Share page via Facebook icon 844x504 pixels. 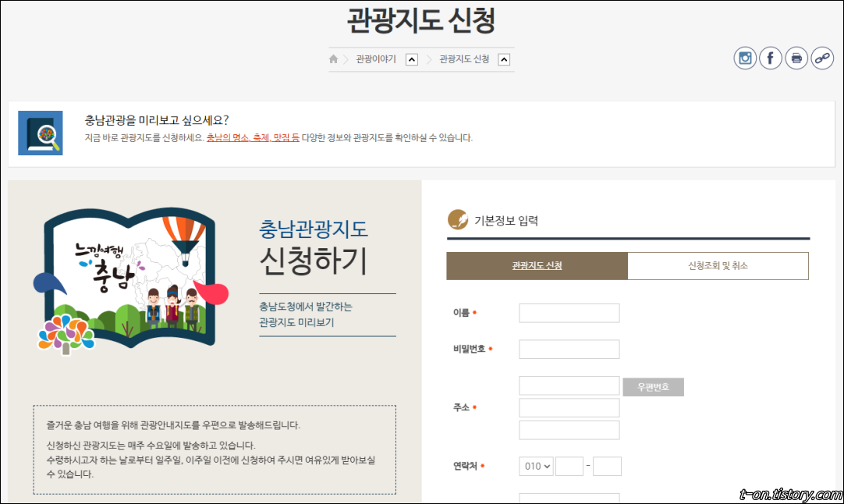pyautogui.click(x=771, y=59)
